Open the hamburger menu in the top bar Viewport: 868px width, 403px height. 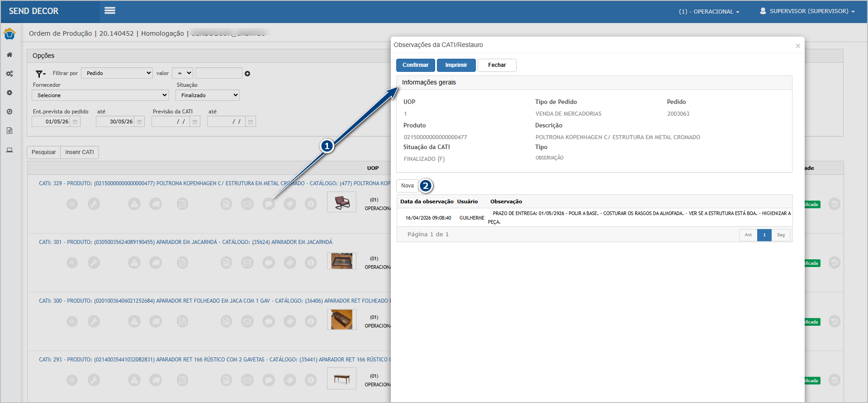110,10
